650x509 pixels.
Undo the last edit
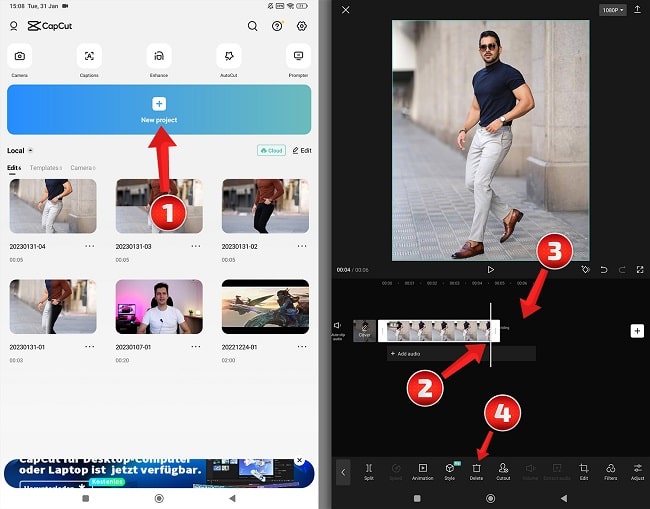click(x=604, y=269)
